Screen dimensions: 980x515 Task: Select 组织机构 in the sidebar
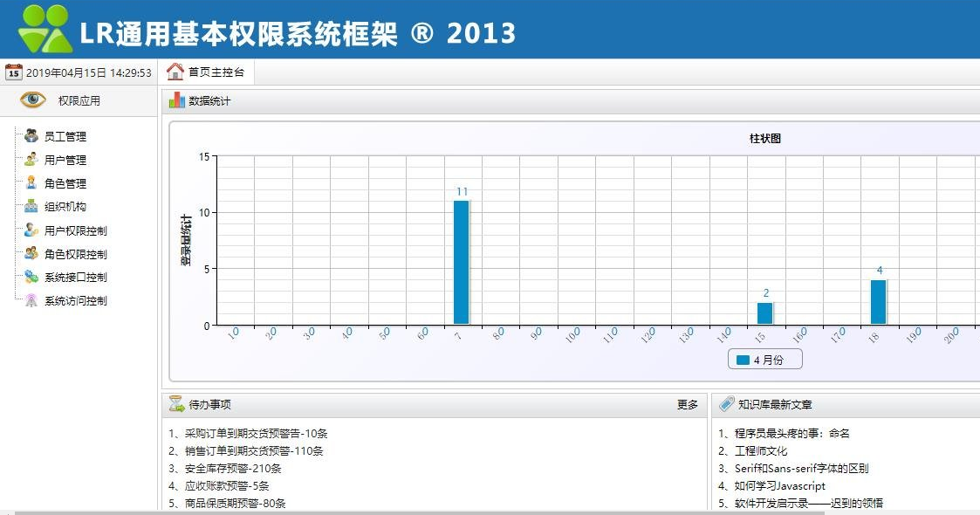coord(65,207)
